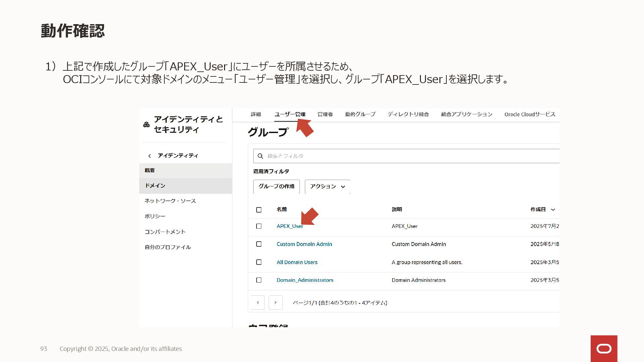Click the back chevron beside アイデンティティ
This screenshot has width=644, height=362.
coord(150,156)
